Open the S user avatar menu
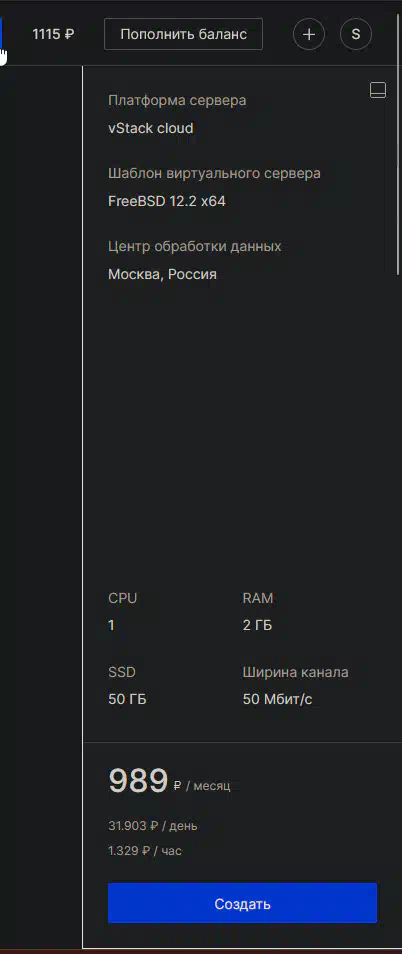The width and height of the screenshot is (402, 954). pos(356,34)
